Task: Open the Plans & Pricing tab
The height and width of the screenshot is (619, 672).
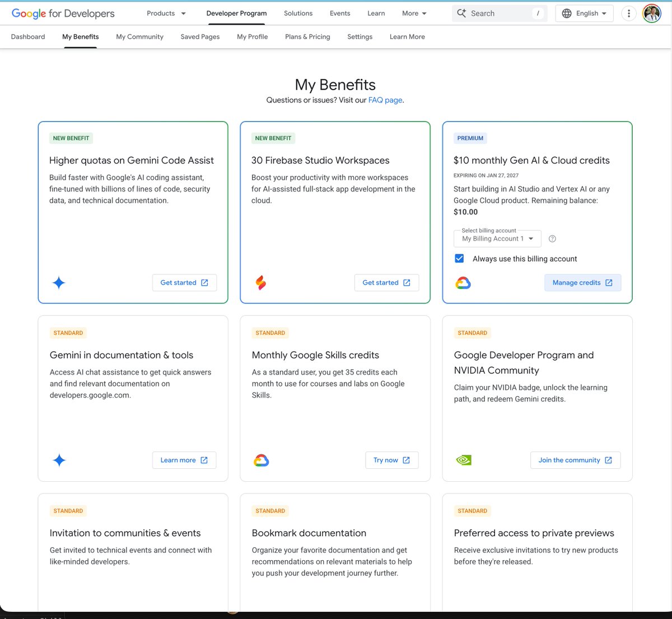Action: (x=307, y=37)
